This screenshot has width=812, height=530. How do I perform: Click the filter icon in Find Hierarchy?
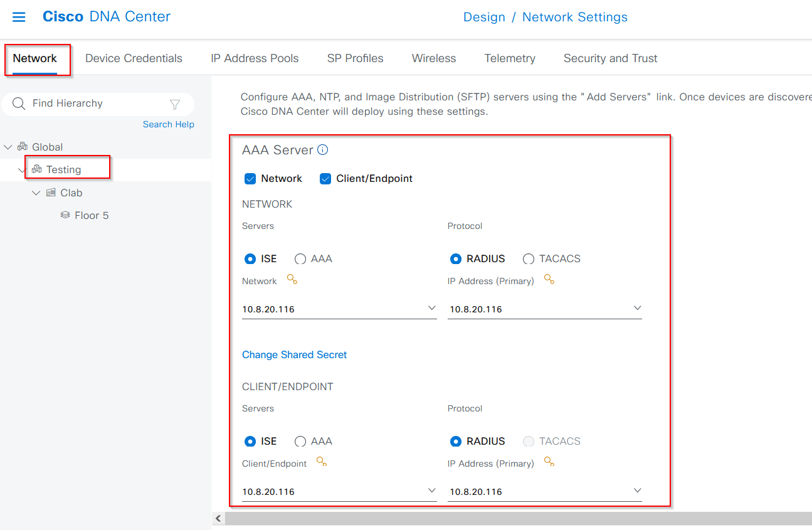point(175,104)
